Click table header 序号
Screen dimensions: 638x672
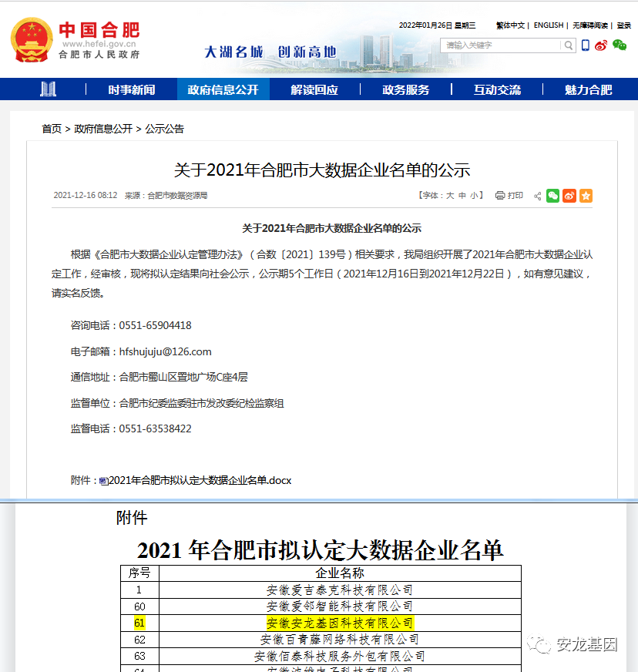[139, 573]
